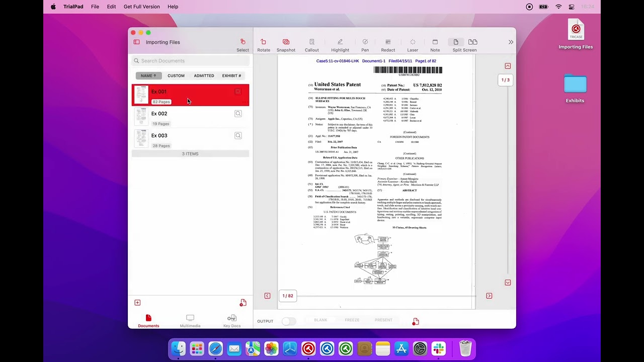Open the Help menu
Image resolution: width=644 pixels, height=362 pixels.
click(173, 7)
